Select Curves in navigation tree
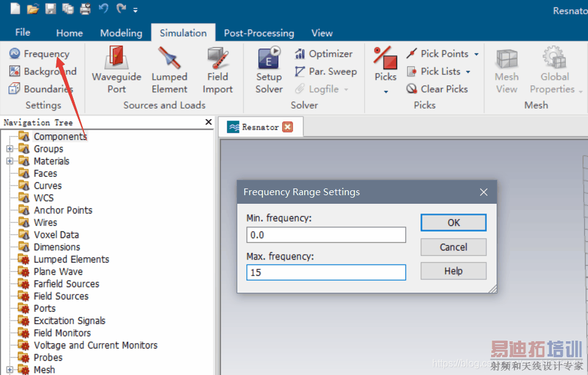The image size is (588, 375). point(48,186)
